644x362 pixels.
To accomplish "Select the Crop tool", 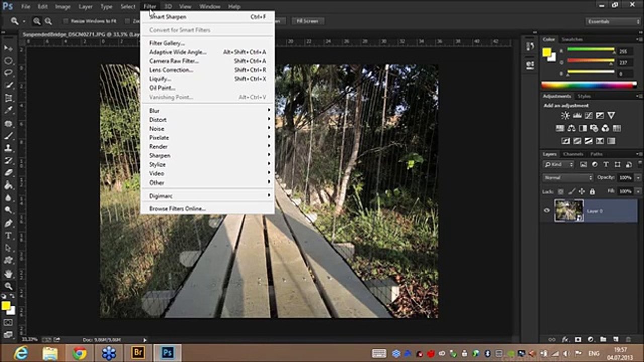I will (x=9, y=99).
